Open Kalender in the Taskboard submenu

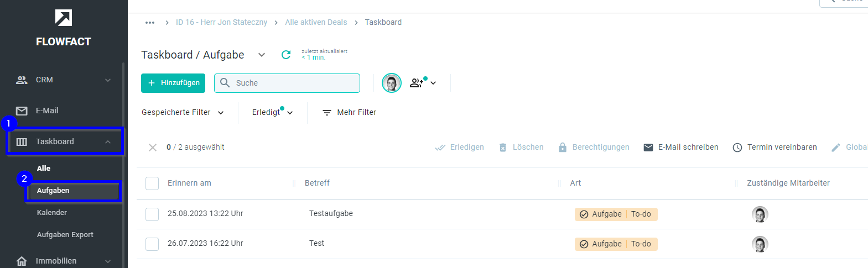click(x=52, y=213)
